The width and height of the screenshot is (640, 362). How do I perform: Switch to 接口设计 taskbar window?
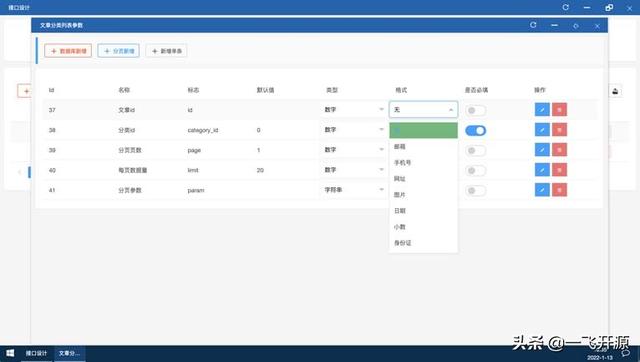[x=36, y=353]
